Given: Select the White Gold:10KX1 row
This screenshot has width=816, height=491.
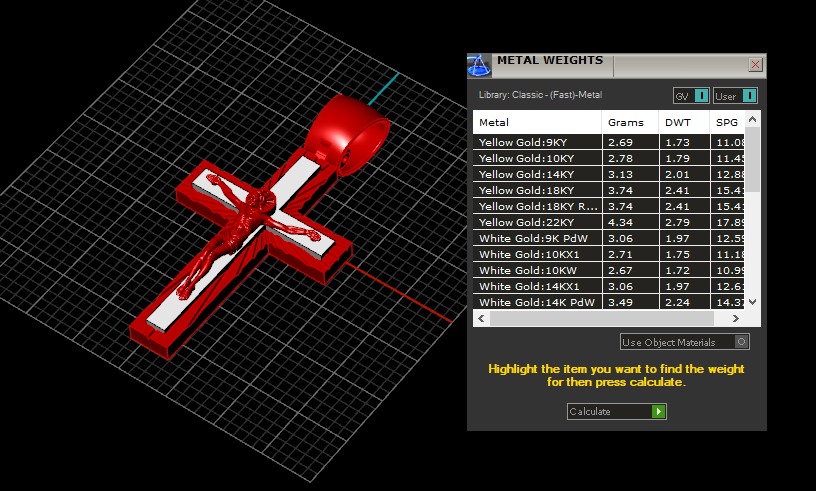Looking at the screenshot, I should tap(609, 254).
